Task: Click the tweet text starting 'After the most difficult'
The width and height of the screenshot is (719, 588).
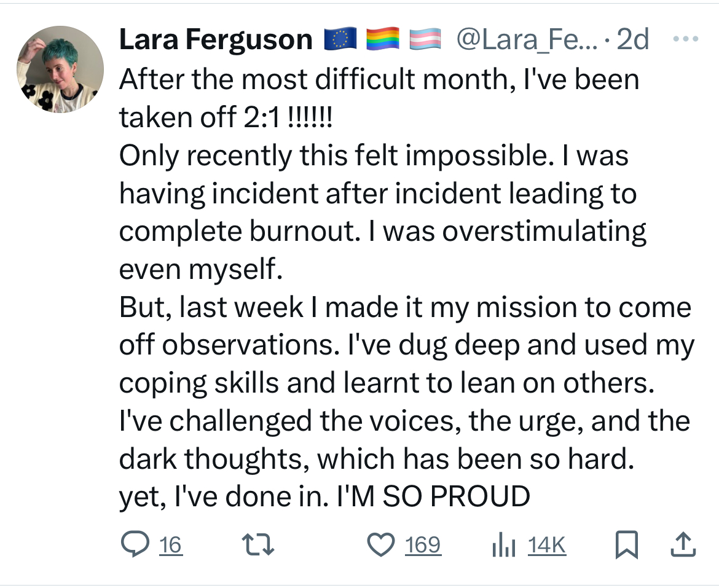Action: (x=406, y=288)
